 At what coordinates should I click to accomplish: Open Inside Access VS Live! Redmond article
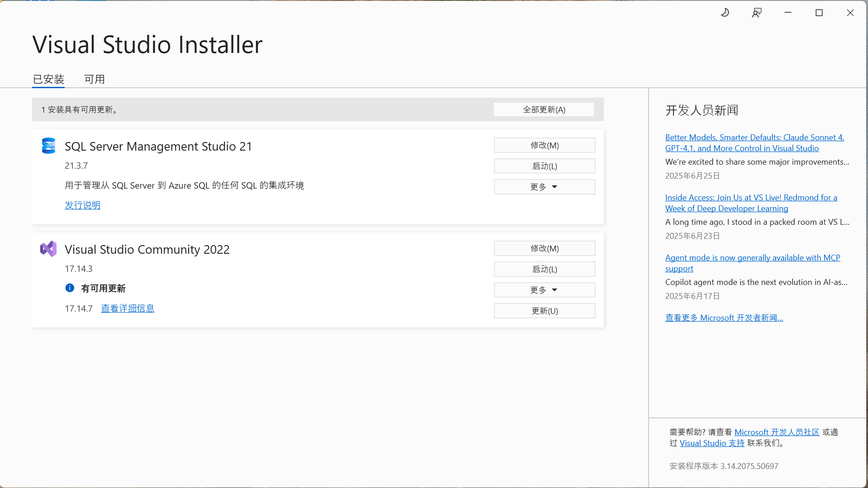tap(751, 203)
